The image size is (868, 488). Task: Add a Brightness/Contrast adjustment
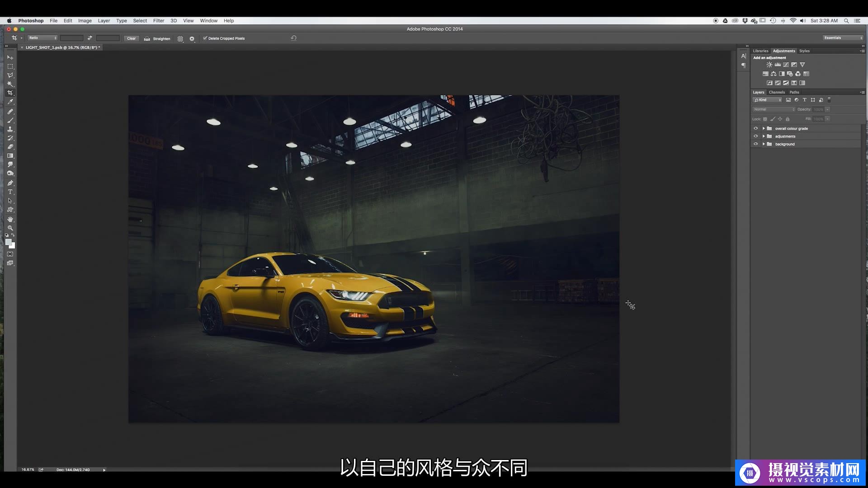click(x=769, y=65)
